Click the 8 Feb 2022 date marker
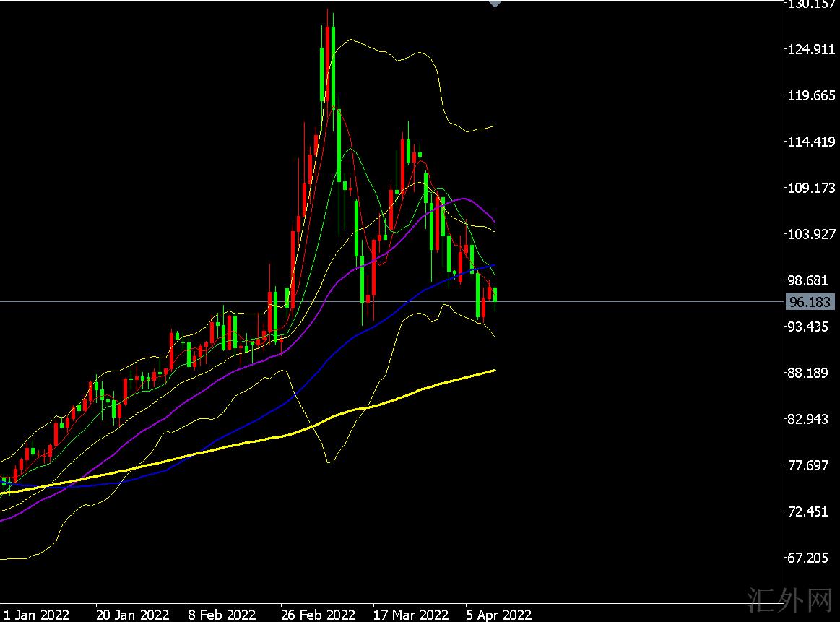840x622 pixels. tap(222, 615)
